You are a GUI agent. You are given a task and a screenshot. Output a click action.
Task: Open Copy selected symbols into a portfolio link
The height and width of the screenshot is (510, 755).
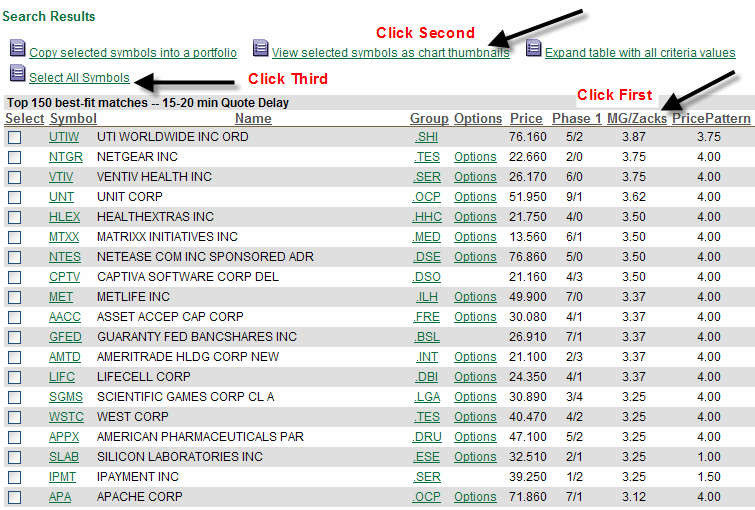point(133,52)
